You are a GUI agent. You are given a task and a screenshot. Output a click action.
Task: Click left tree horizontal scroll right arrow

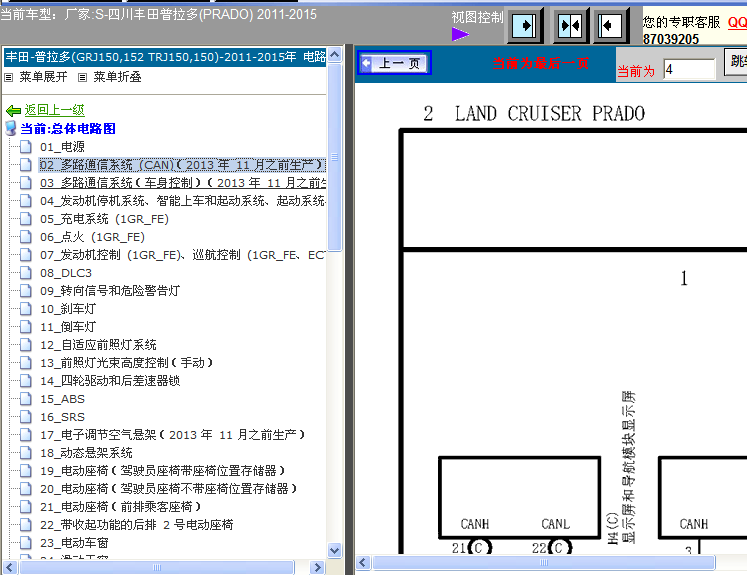point(317,567)
